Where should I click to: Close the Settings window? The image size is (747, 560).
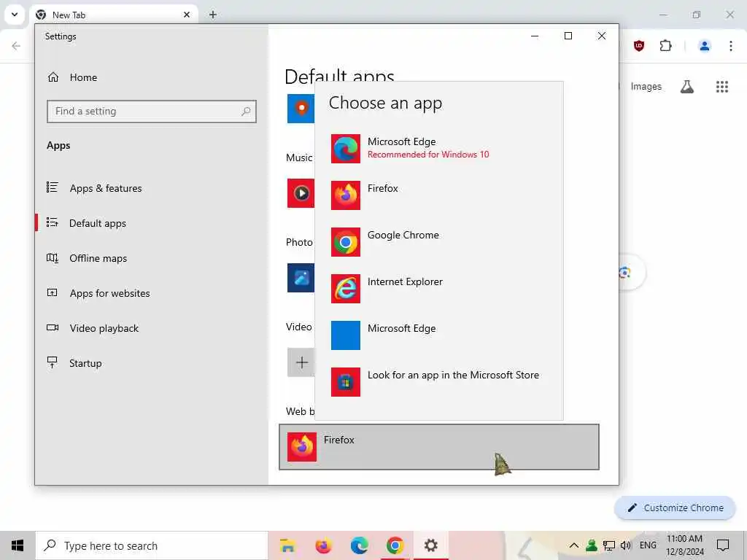coord(602,36)
